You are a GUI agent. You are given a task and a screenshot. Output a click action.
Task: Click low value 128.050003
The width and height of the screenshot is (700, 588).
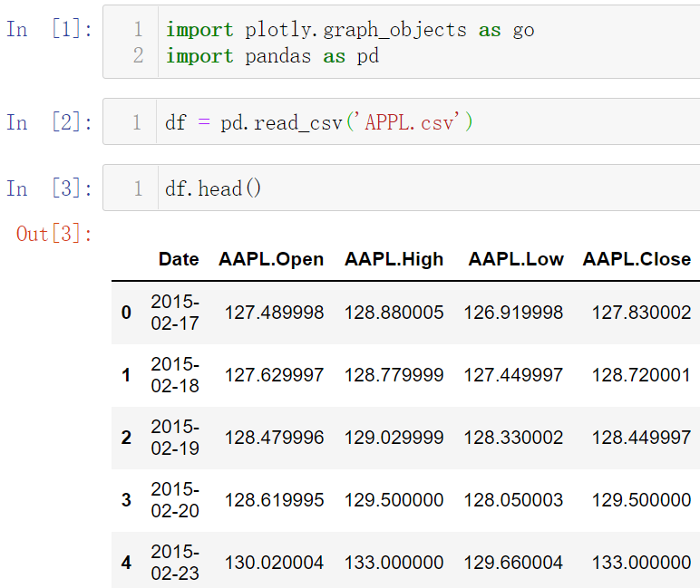513,500
